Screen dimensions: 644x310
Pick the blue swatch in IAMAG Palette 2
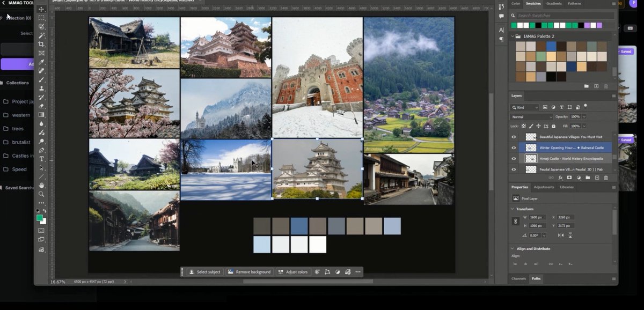point(551,46)
